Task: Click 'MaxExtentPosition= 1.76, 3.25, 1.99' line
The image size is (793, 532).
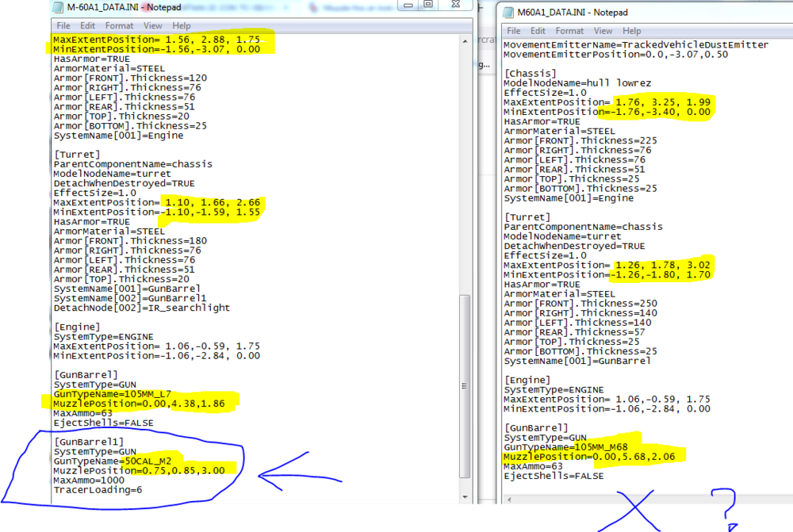Action: point(607,102)
